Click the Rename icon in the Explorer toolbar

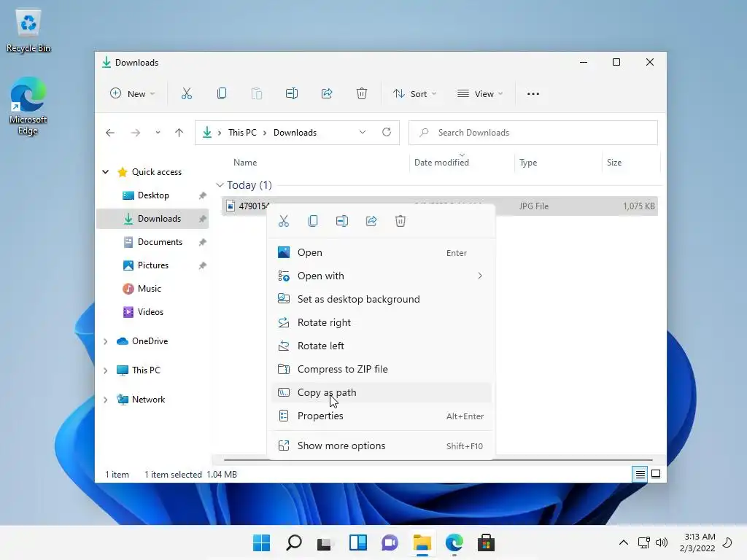coord(292,94)
